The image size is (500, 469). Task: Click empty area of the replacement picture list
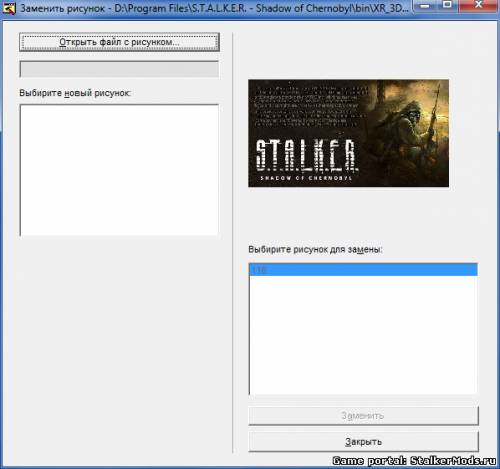[363, 335]
